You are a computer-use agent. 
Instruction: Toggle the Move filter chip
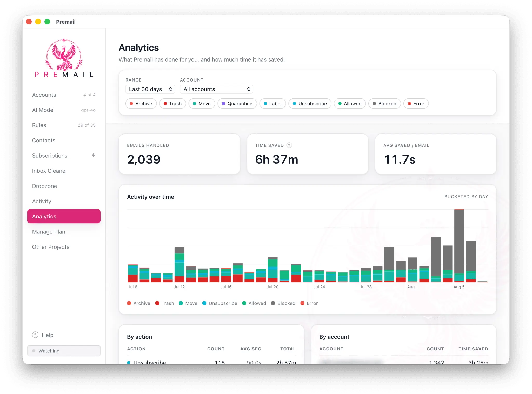pos(202,104)
